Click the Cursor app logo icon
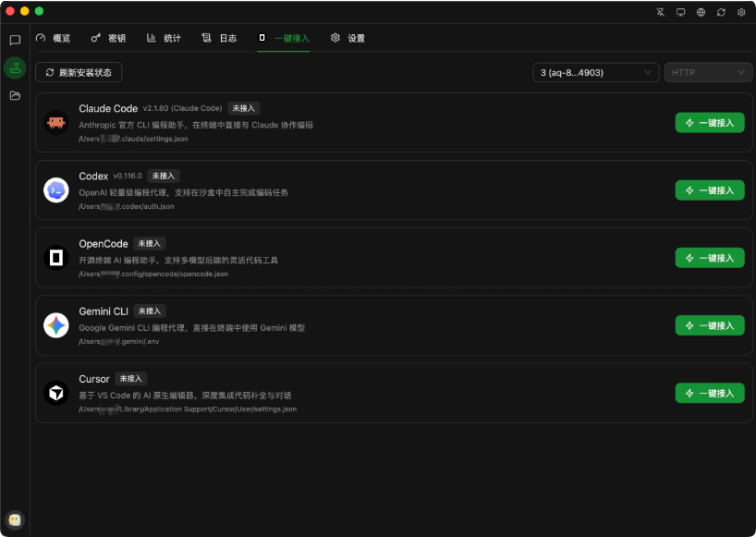 tap(55, 392)
